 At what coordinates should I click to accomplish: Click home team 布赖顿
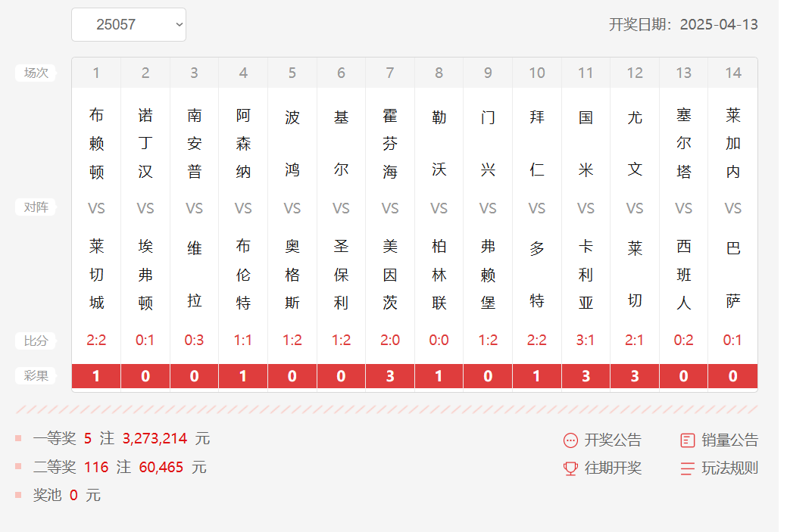coord(96,144)
